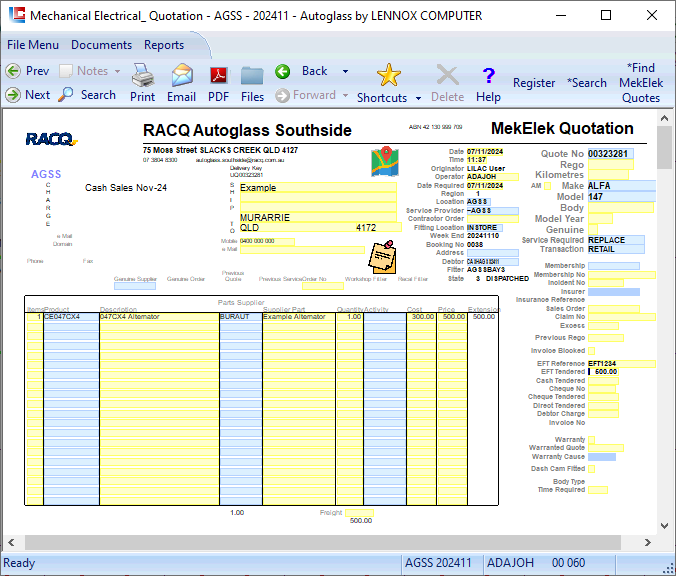676x576 pixels.
Task: Click the vertical scrollbar thumb
Action: [664, 147]
